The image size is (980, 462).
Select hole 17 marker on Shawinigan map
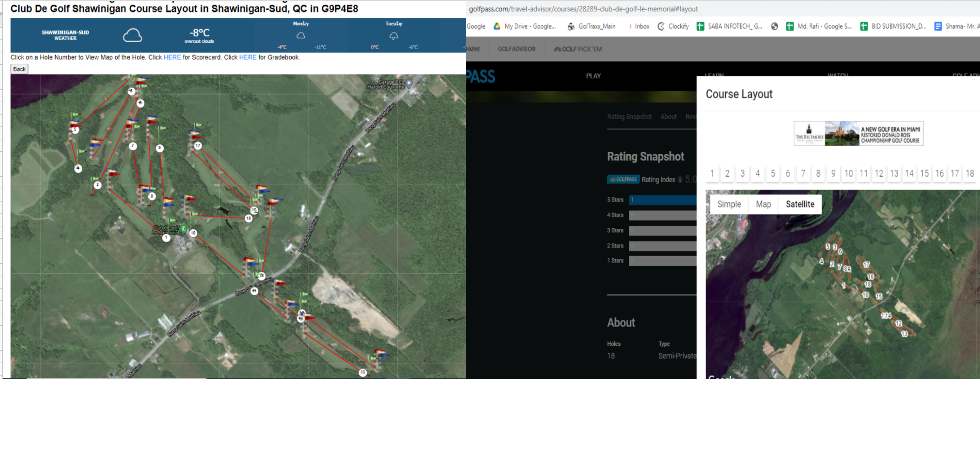click(x=198, y=145)
